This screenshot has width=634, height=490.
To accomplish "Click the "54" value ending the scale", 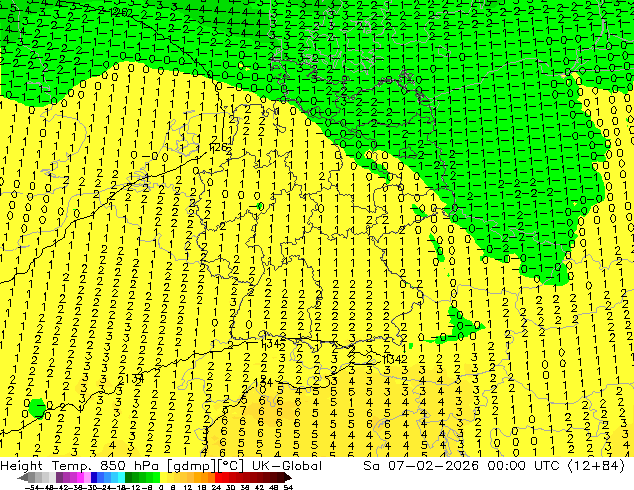I will pos(288,487).
